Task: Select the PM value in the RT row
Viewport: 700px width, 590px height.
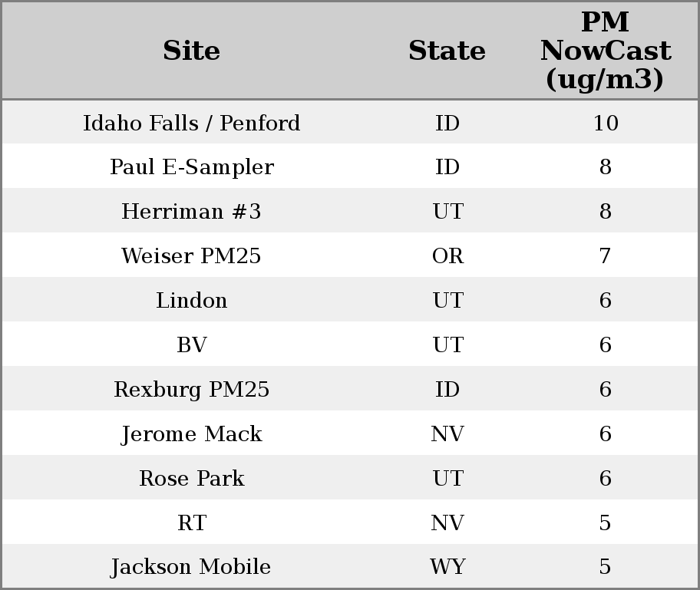Action: pos(605,523)
